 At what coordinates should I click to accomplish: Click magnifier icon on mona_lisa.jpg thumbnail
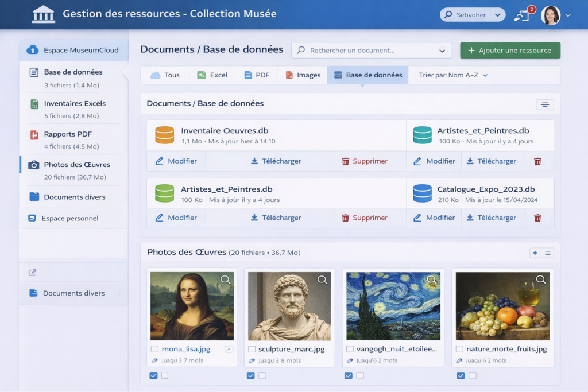[x=225, y=280]
